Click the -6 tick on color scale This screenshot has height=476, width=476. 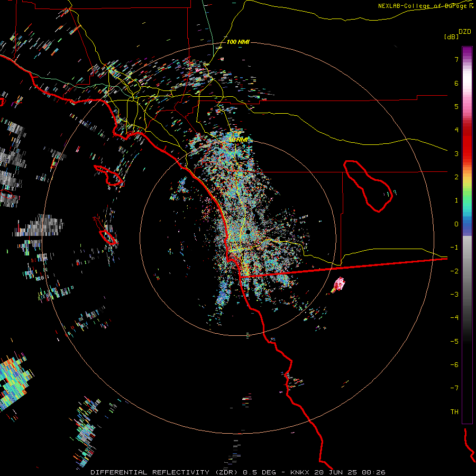(x=454, y=365)
